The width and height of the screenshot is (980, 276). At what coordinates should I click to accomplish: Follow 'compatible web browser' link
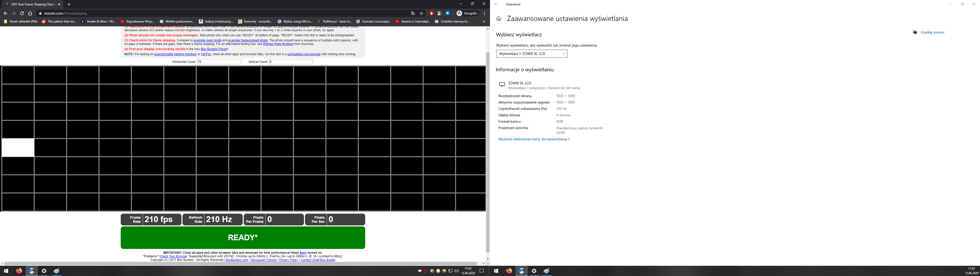tap(304, 54)
